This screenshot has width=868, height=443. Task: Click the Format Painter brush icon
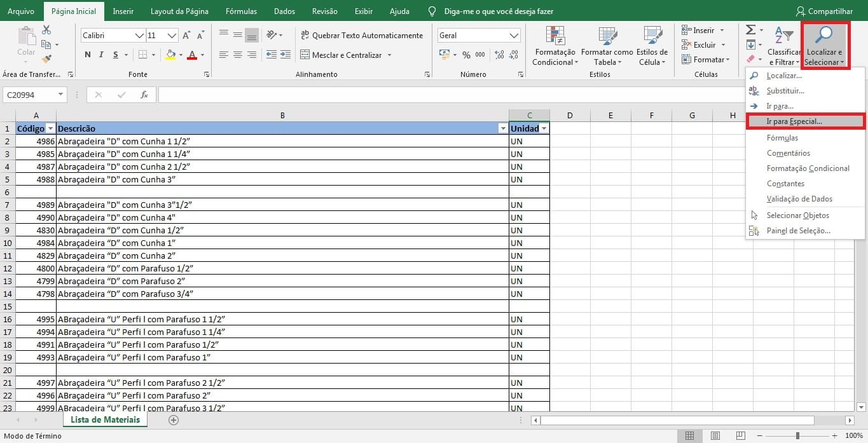[x=46, y=58]
